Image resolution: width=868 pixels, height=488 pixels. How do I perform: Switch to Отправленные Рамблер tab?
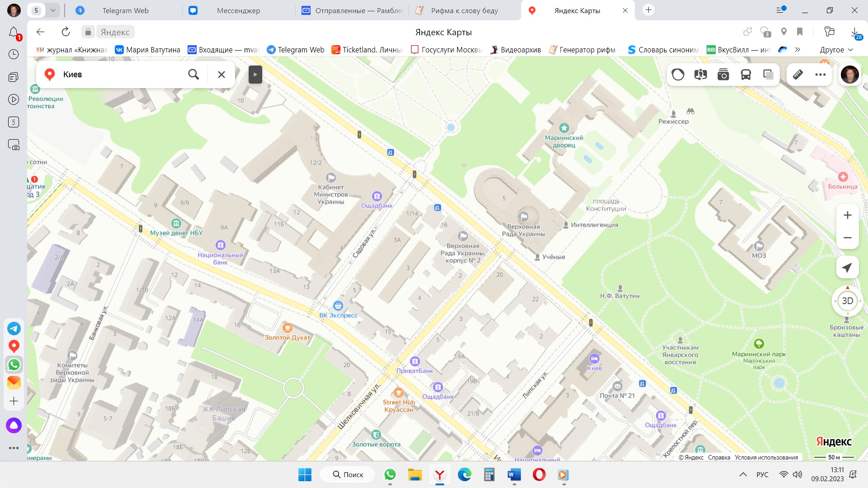pyautogui.click(x=352, y=10)
